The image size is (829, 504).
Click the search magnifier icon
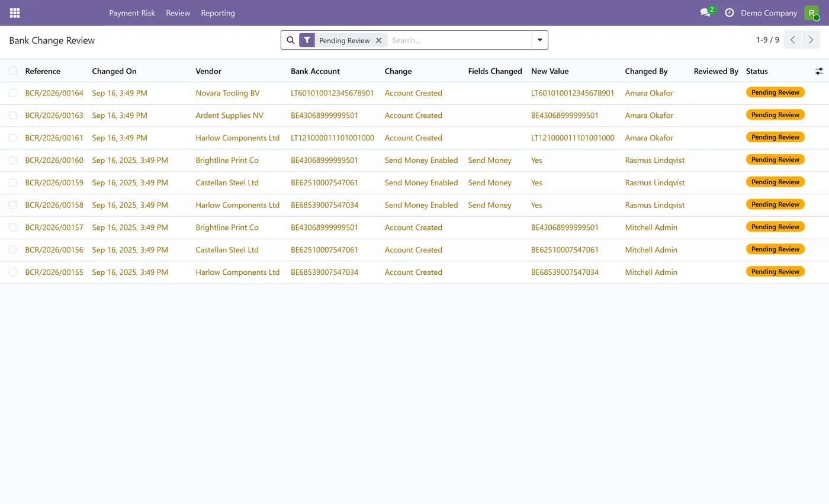click(x=290, y=40)
